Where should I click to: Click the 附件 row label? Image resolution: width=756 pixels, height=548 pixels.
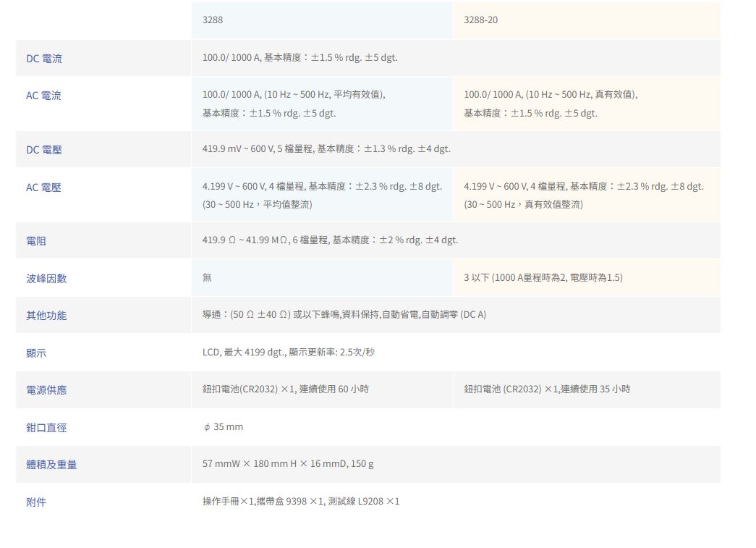coord(36,502)
